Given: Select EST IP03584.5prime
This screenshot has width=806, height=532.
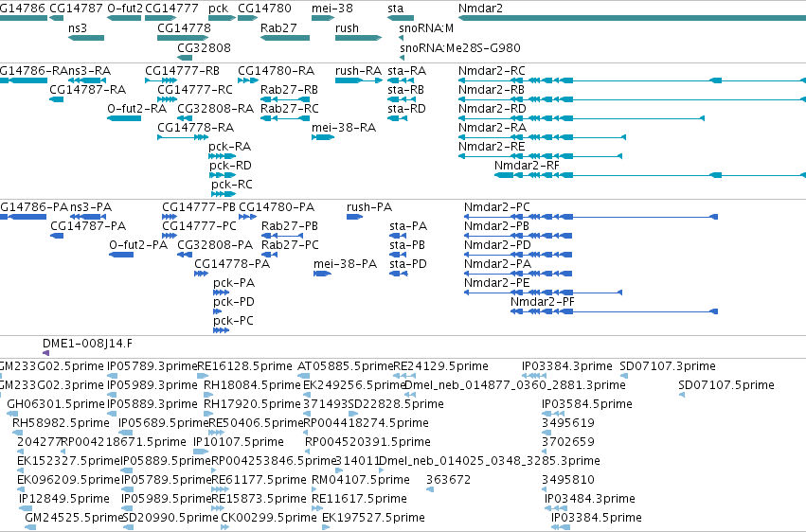Looking at the screenshot, I should click(587, 404).
